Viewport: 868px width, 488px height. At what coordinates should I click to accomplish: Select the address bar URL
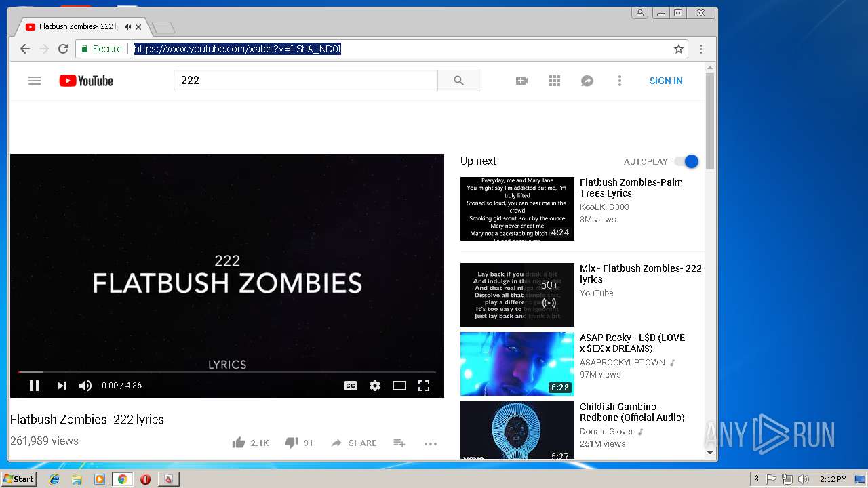coord(237,49)
